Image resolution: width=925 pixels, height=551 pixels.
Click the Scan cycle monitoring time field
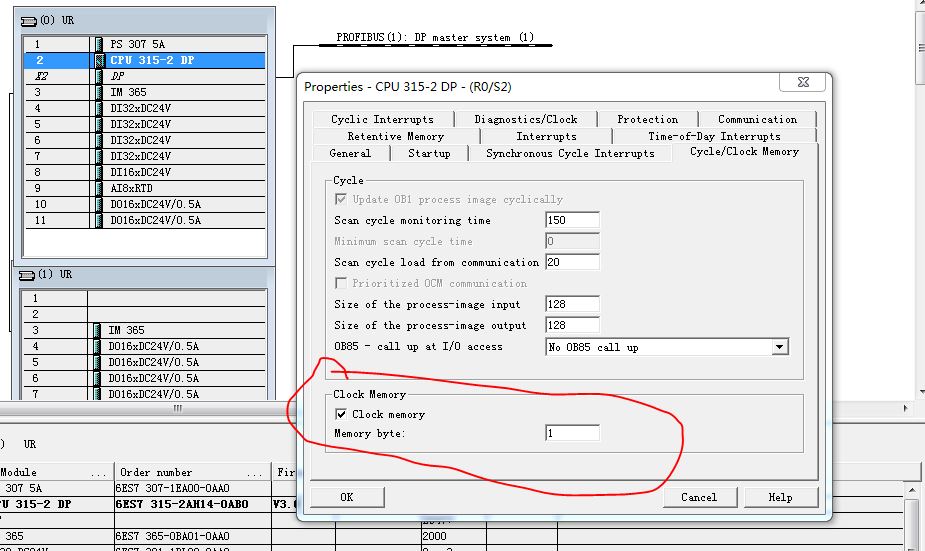click(572, 220)
